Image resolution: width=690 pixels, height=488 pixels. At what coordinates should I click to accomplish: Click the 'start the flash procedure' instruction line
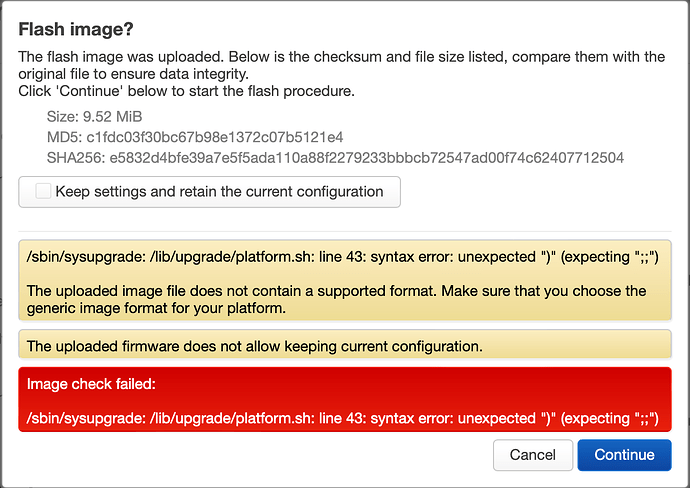pos(186,91)
